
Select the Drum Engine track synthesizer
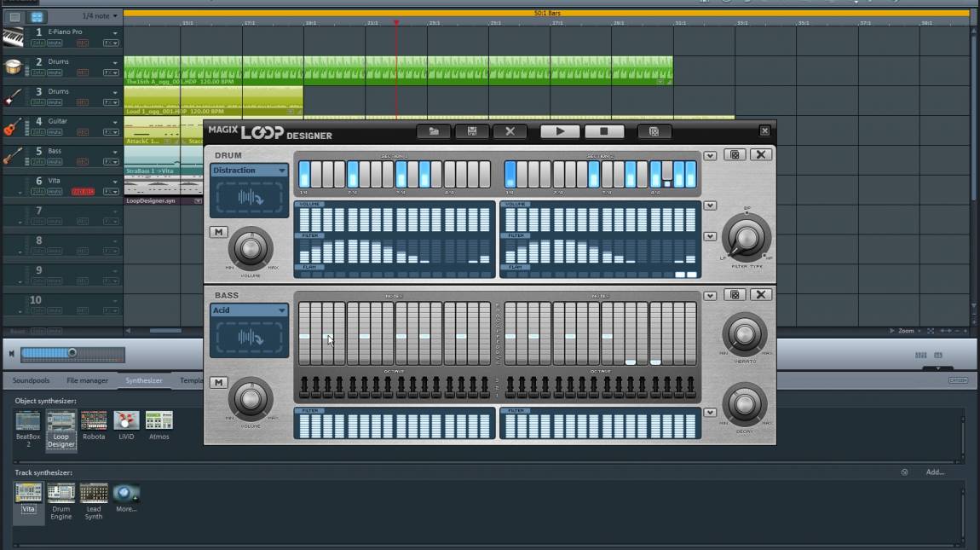61,501
